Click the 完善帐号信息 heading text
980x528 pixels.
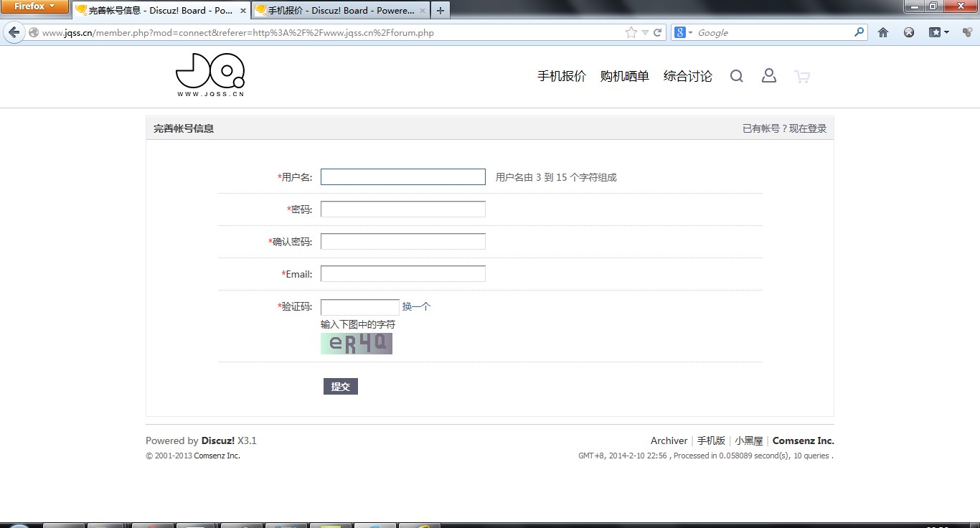(184, 128)
